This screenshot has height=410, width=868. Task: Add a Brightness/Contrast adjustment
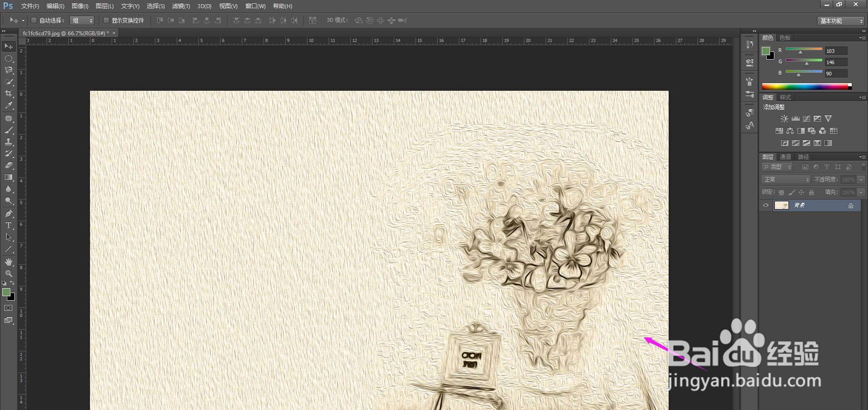(x=784, y=119)
